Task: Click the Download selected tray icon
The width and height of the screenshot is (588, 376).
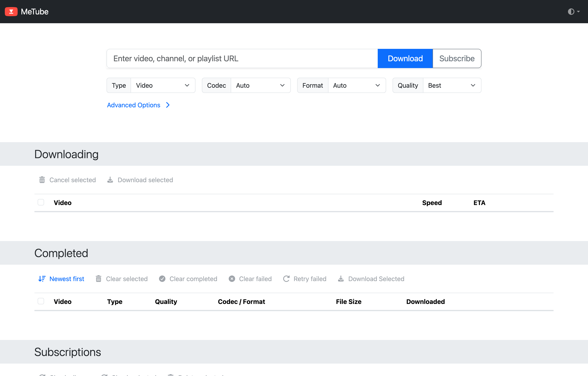Action: click(110, 180)
